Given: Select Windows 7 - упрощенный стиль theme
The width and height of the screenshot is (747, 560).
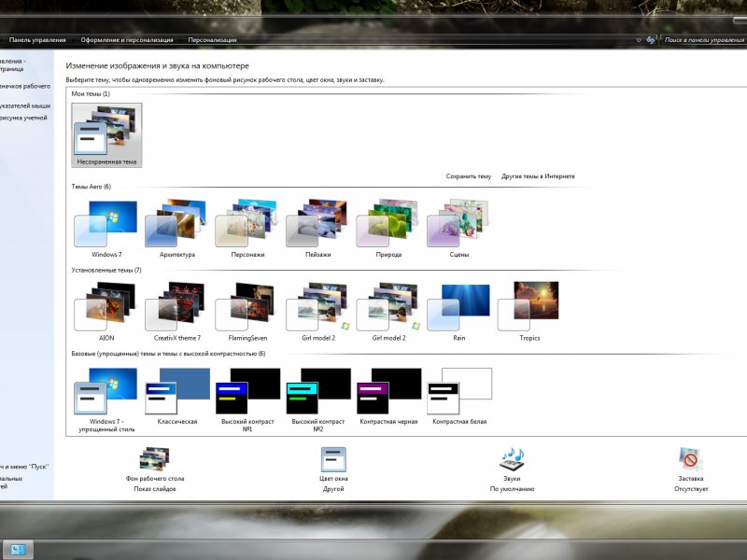Looking at the screenshot, I should coord(106,400).
